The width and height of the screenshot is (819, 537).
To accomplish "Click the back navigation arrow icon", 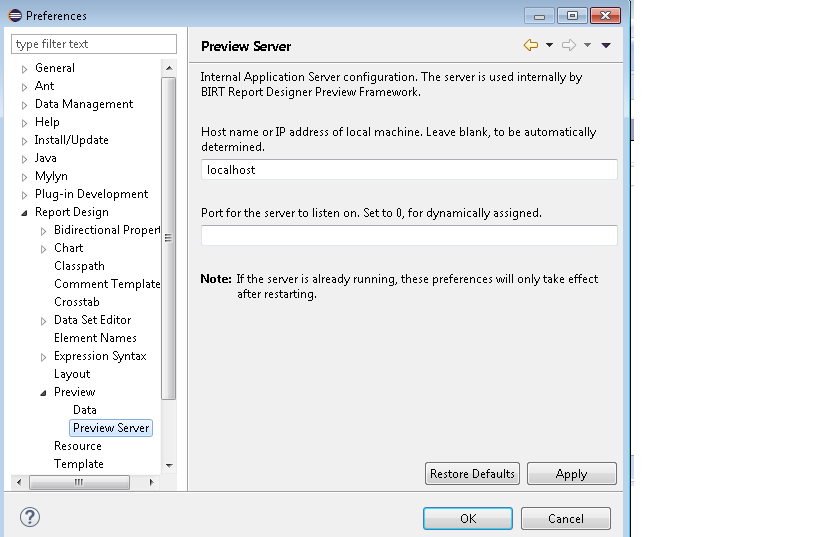I will (x=531, y=45).
